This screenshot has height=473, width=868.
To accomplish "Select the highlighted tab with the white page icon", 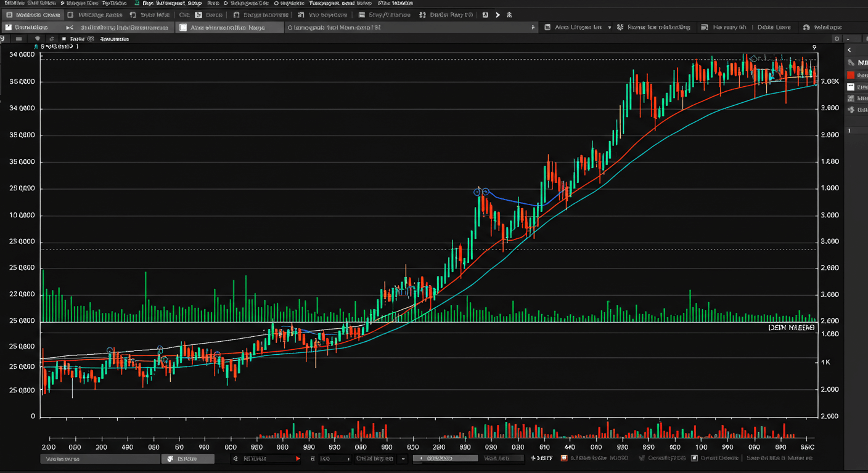I will [229, 28].
